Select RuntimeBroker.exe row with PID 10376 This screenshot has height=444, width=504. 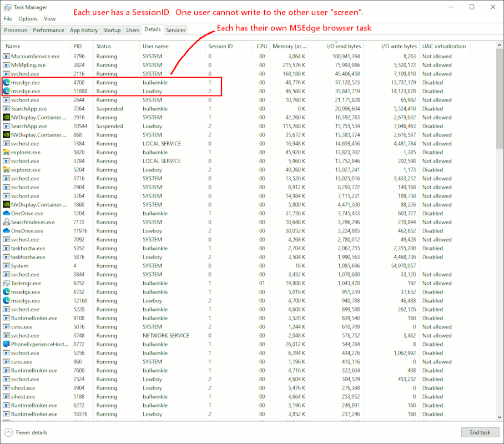[236, 414]
